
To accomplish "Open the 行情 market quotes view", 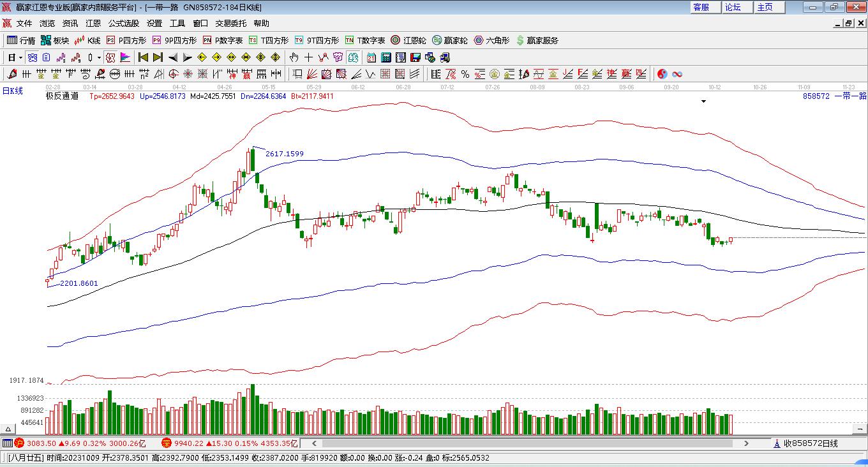I will click(21, 40).
